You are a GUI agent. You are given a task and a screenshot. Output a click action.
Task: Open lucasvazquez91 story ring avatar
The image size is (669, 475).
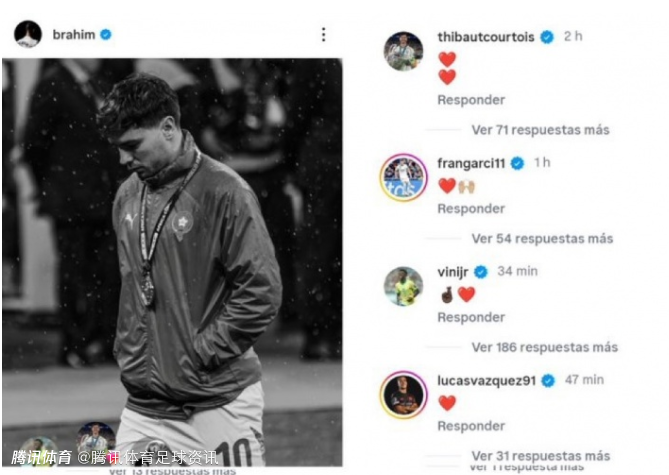[403, 395]
